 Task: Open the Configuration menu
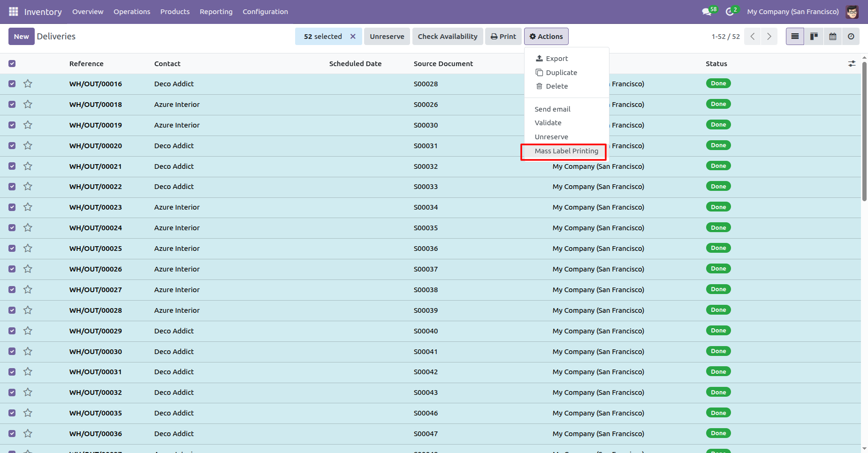click(265, 12)
